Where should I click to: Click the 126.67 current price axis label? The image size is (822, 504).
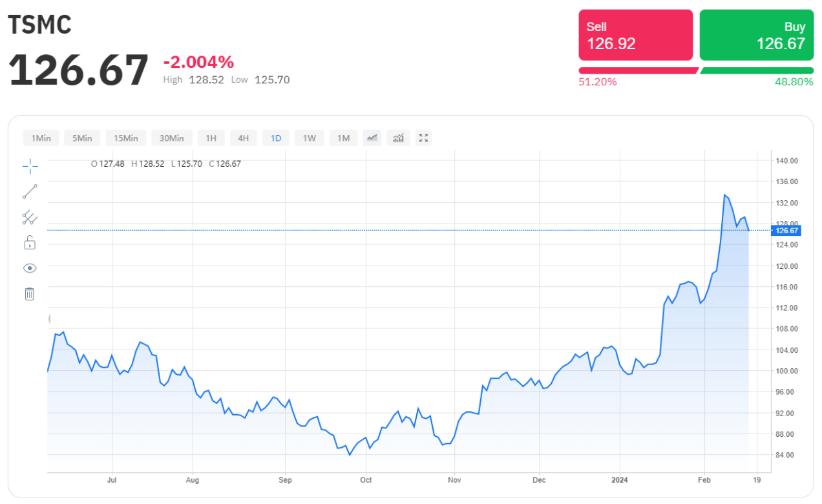788,231
